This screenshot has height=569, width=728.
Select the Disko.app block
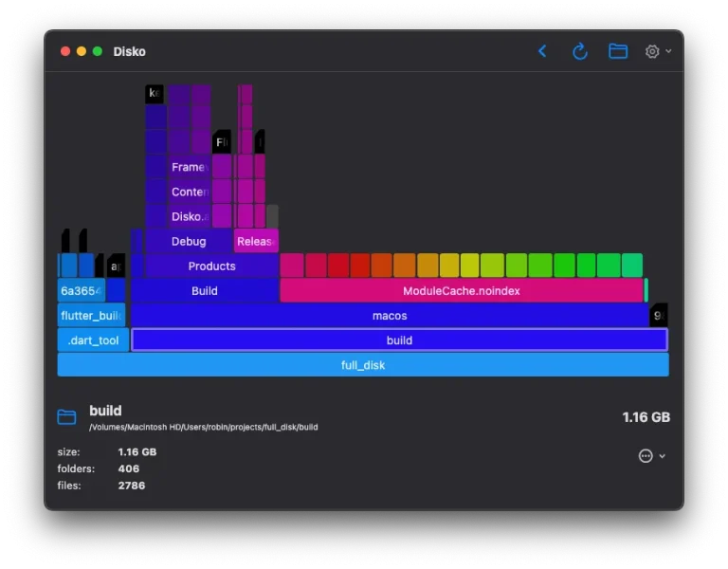pos(190,216)
